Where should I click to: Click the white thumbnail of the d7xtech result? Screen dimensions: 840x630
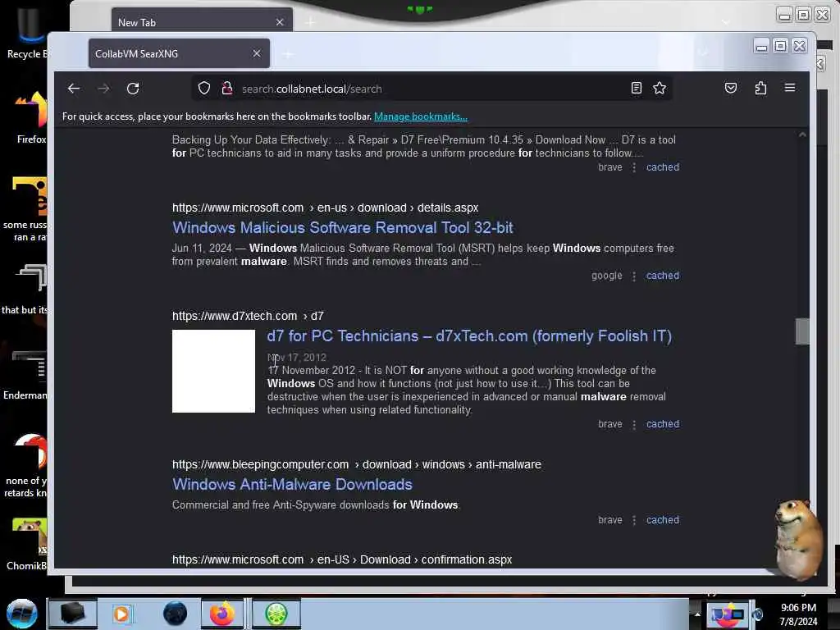point(214,372)
